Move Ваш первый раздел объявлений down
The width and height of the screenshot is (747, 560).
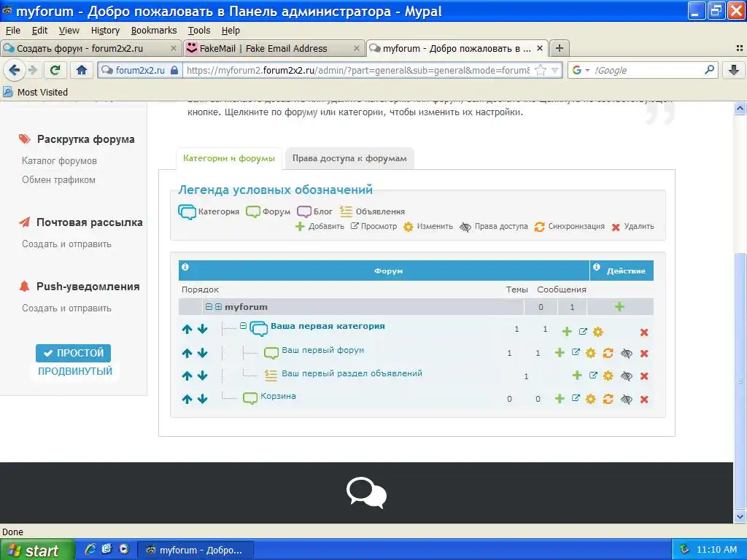(x=203, y=376)
